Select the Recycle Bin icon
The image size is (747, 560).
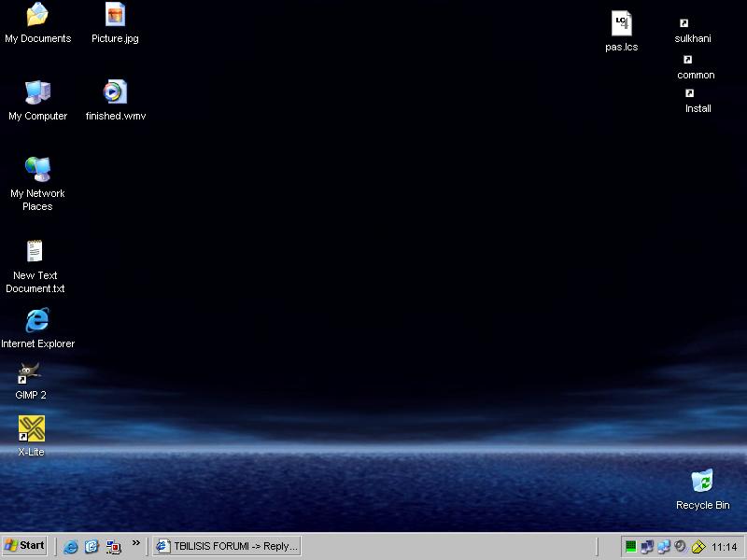pyautogui.click(x=703, y=481)
